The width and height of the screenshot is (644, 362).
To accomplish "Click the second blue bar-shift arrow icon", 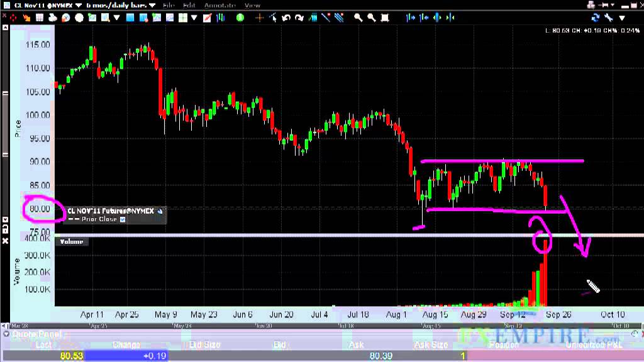I will click(424, 18).
